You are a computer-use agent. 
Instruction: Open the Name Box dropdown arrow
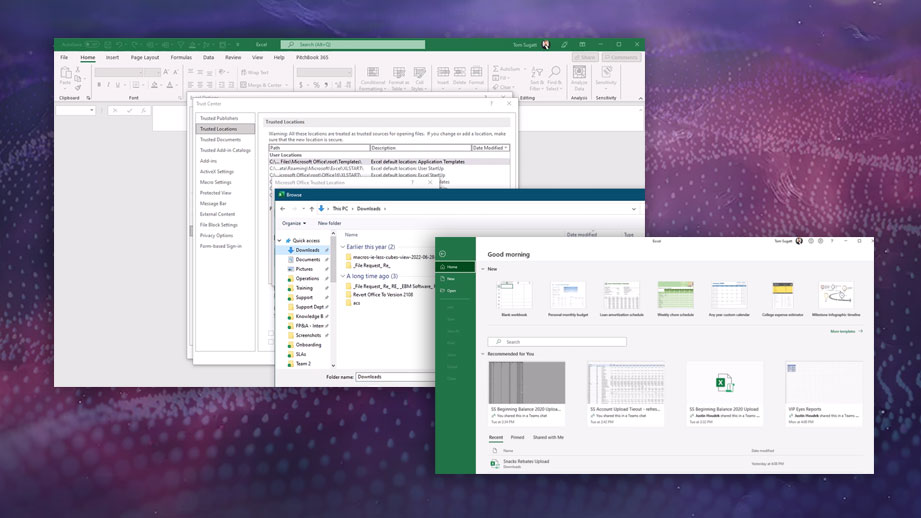tap(92, 110)
